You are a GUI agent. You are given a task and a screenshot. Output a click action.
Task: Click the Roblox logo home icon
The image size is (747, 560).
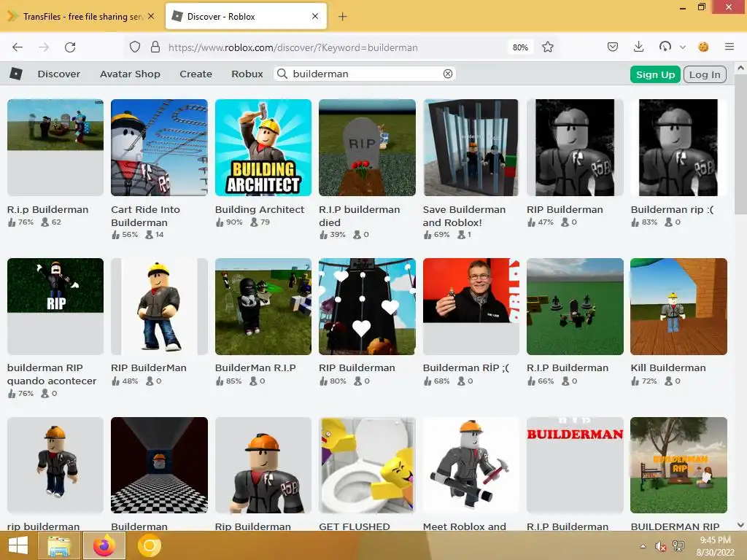[x=16, y=74]
